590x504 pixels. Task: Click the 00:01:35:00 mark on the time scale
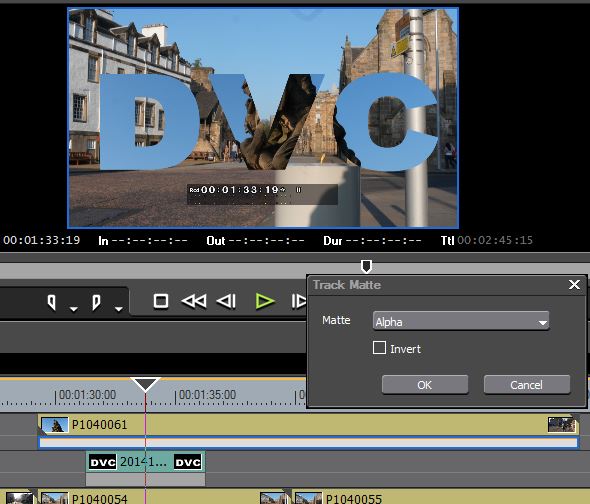pos(207,395)
